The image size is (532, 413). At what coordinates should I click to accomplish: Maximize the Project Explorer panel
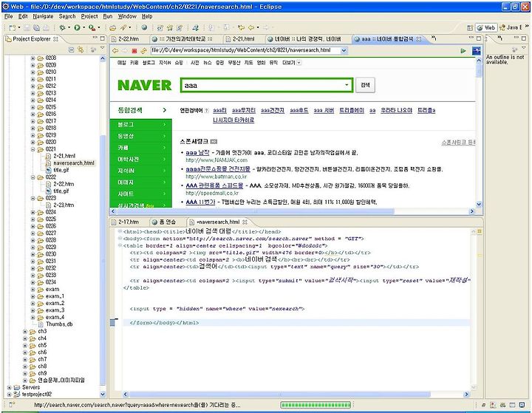coord(103,38)
